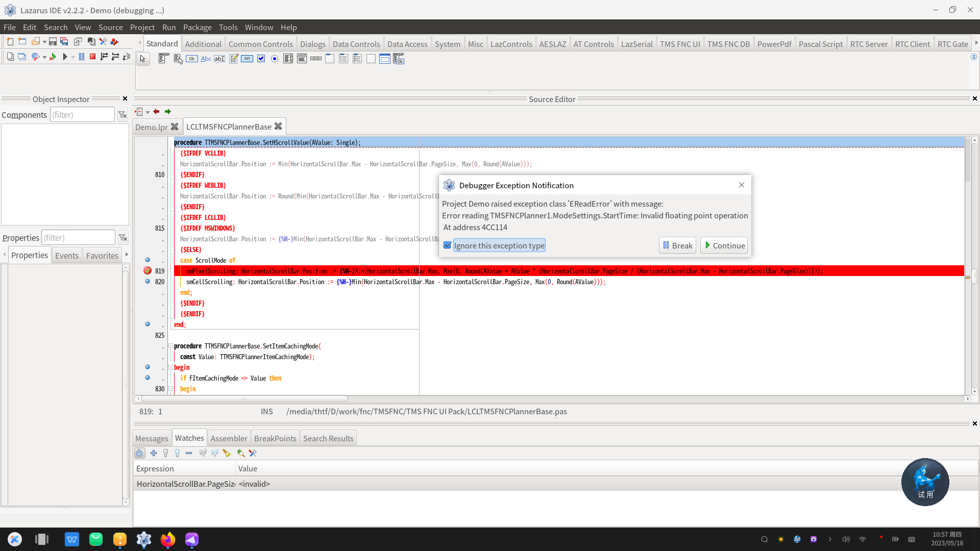The height and width of the screenshot is (551, 980).
Task: Click the Step Over icon
Action: pos(115,57)
